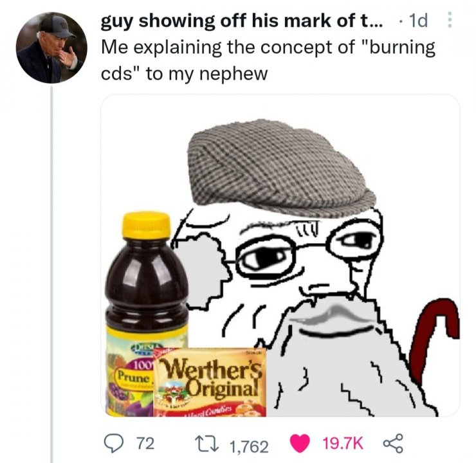Open the tweet author's profile picture

pyautogui.click(x=51, y=48)
